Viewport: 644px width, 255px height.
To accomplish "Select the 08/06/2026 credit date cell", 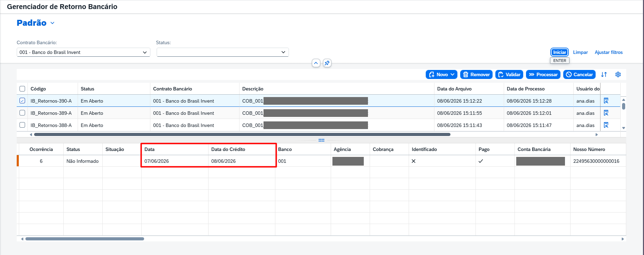I will [x=242, y=161].
